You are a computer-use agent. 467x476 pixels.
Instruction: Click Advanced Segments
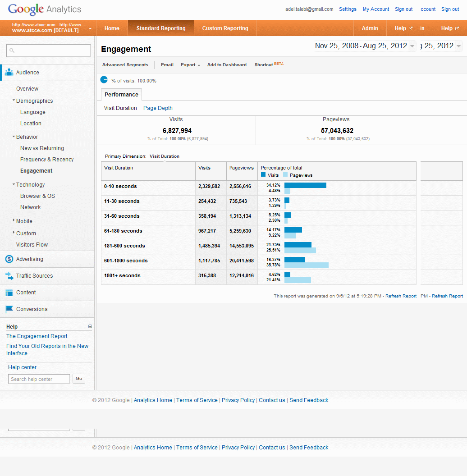[x=125, y=64]
